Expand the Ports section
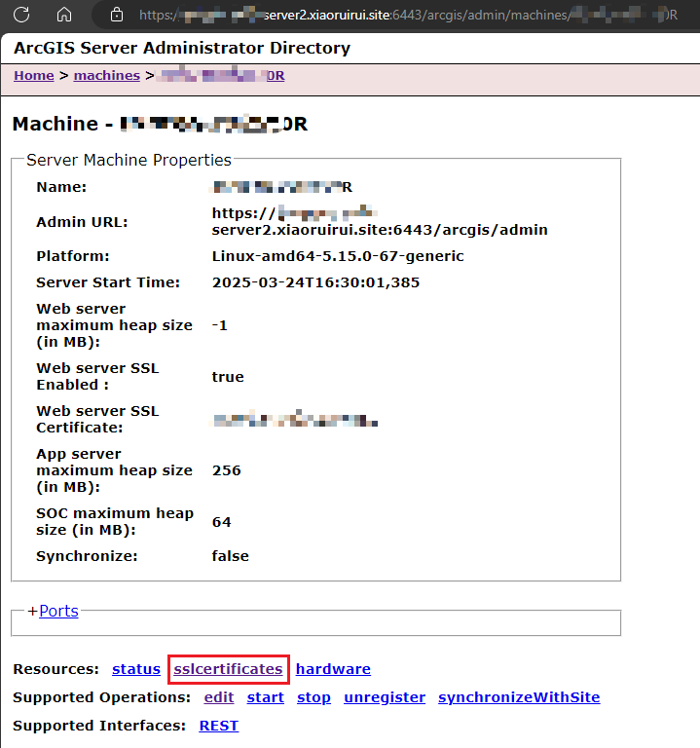The height and width of the screenshot is (748, 700). (58, 611)
